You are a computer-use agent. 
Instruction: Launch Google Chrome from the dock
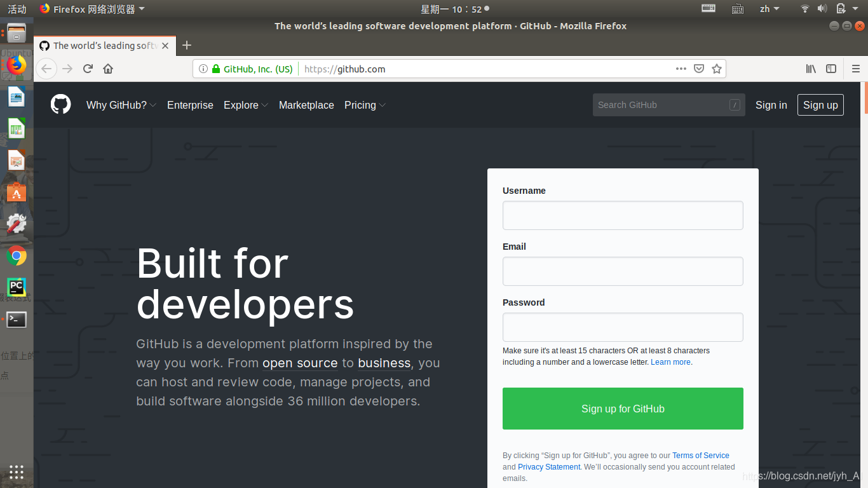[17, 256]
